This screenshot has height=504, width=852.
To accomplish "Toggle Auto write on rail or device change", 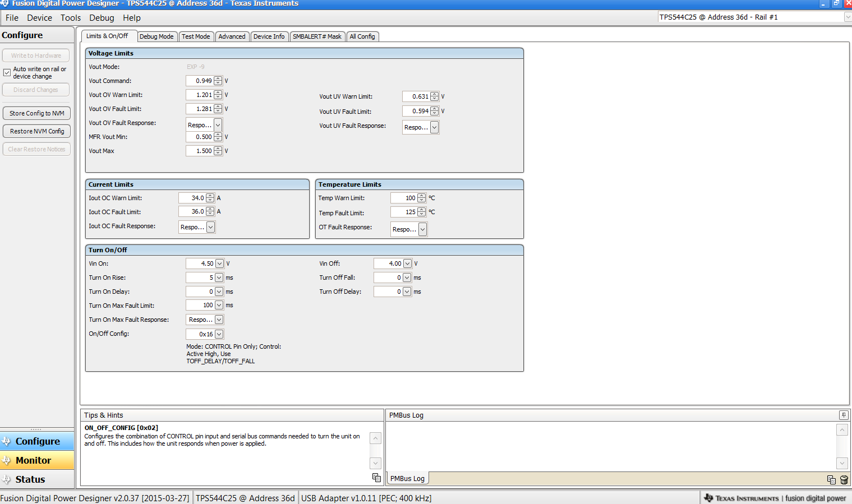I will (7, 72).
